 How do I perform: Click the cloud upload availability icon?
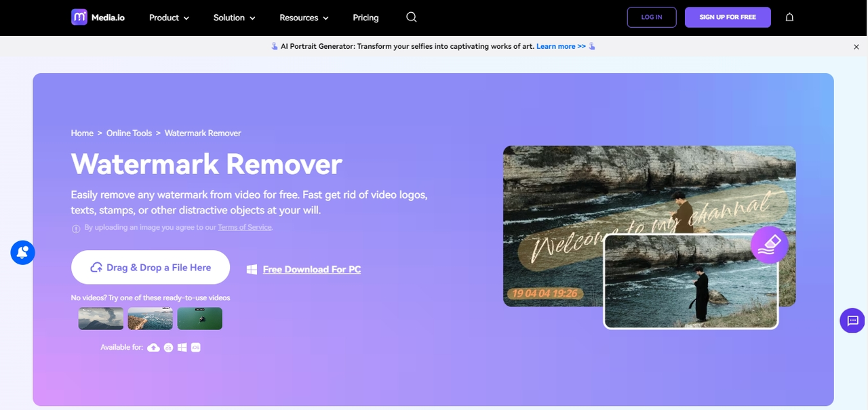coord(154,348)
